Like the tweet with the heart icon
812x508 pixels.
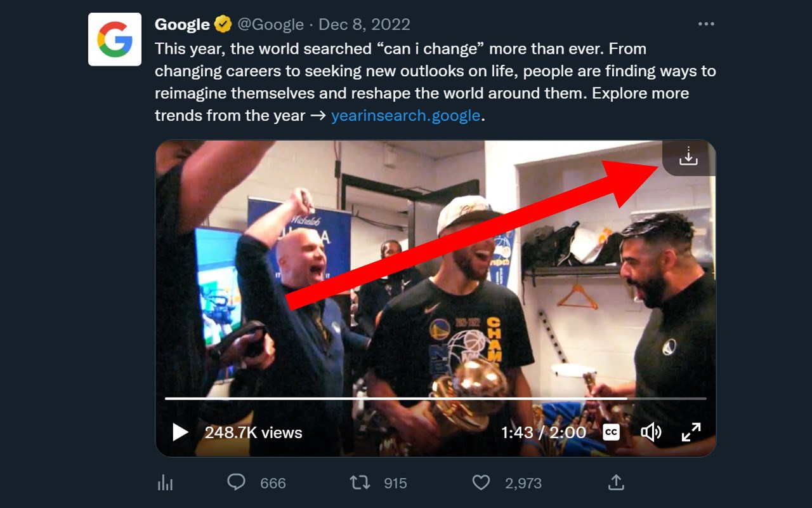tap(481, 483)
